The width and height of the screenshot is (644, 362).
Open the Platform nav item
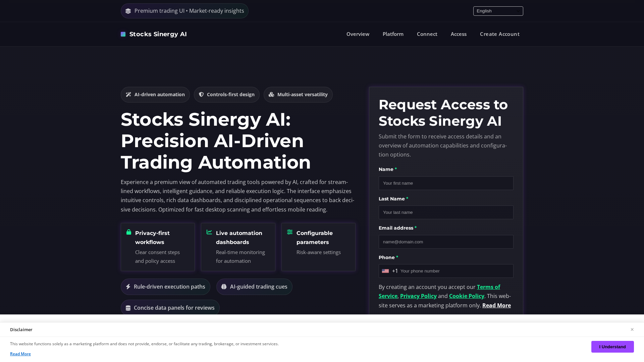point(393,34)
